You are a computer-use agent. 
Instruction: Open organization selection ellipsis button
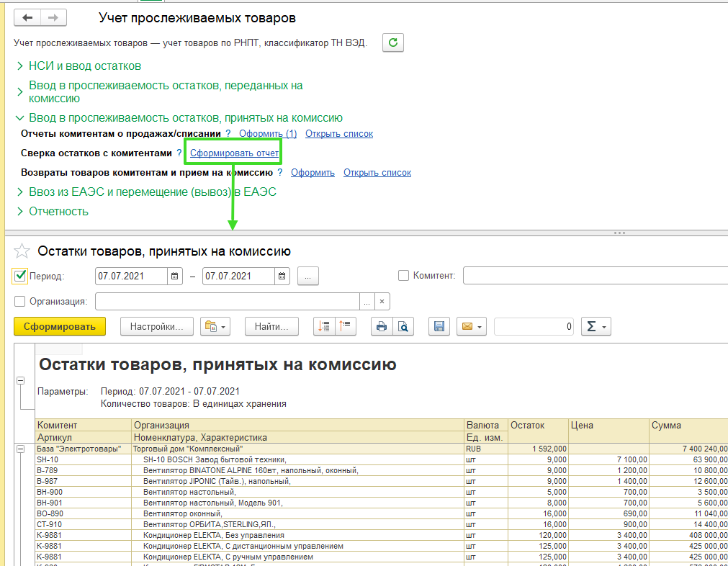[x=367, y=302]
